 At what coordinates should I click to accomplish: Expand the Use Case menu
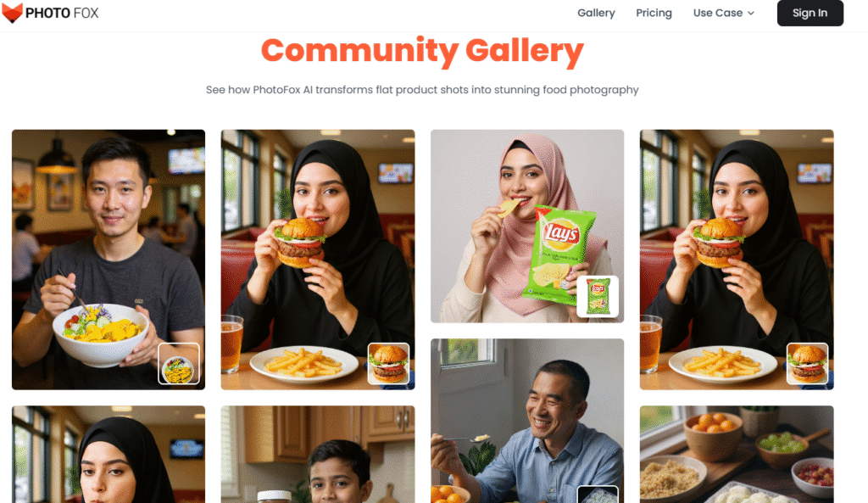(x=724, y=13)
